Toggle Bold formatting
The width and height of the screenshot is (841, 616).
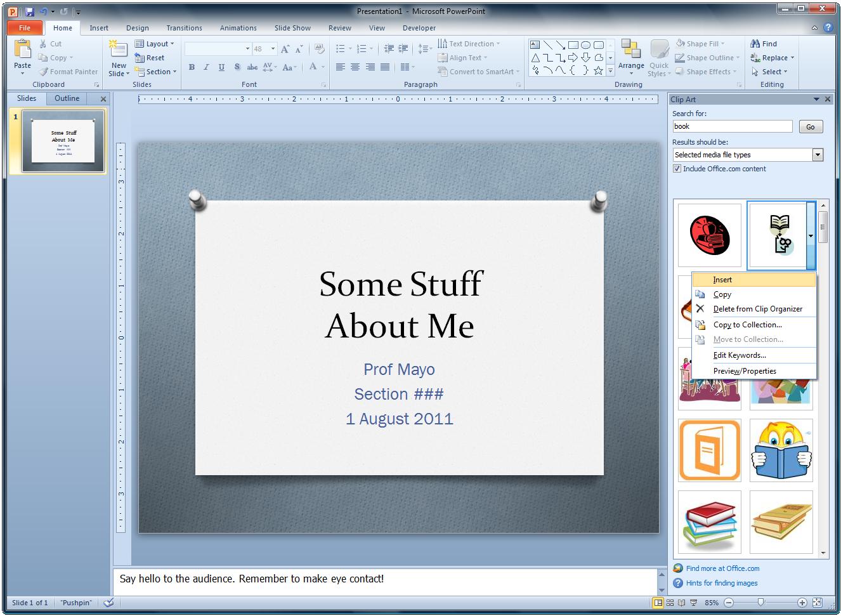click(x=192, y=67)
